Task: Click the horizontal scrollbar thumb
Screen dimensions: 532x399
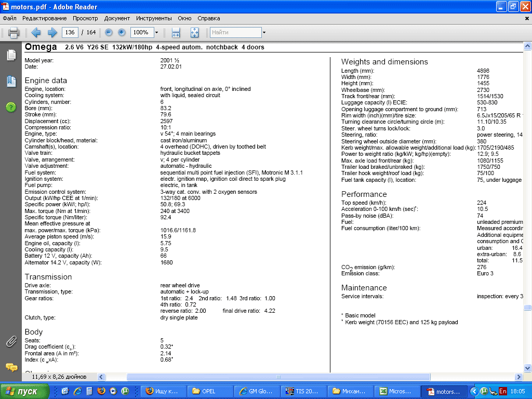Action: (278, 377)
